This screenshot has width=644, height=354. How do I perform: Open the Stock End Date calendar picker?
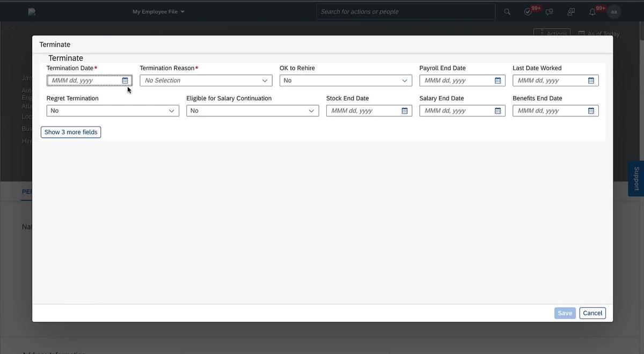click(x=404, y=110)
